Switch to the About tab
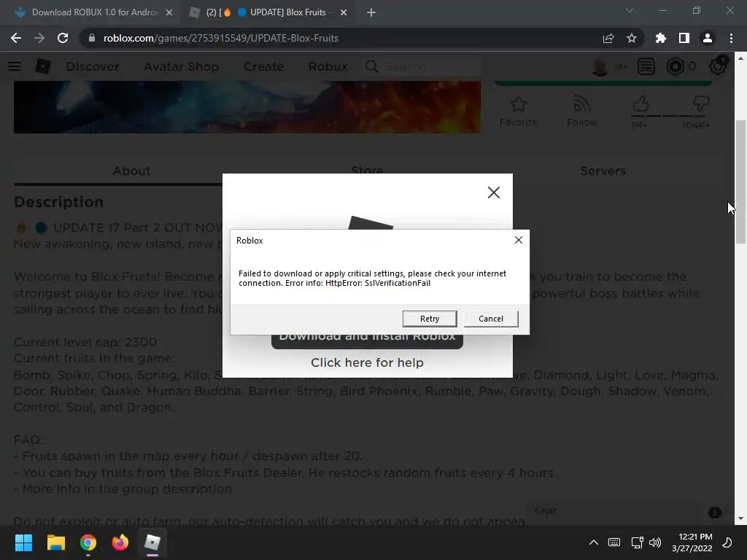Viewport: 747px width, 560px height. tap(131, 171)
